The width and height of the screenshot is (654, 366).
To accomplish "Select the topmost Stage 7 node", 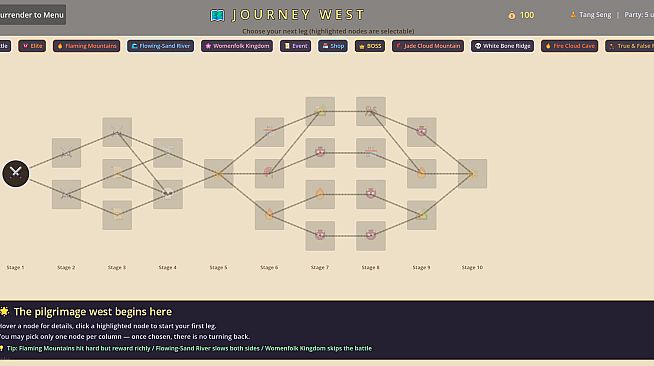I will click(320, 111).
